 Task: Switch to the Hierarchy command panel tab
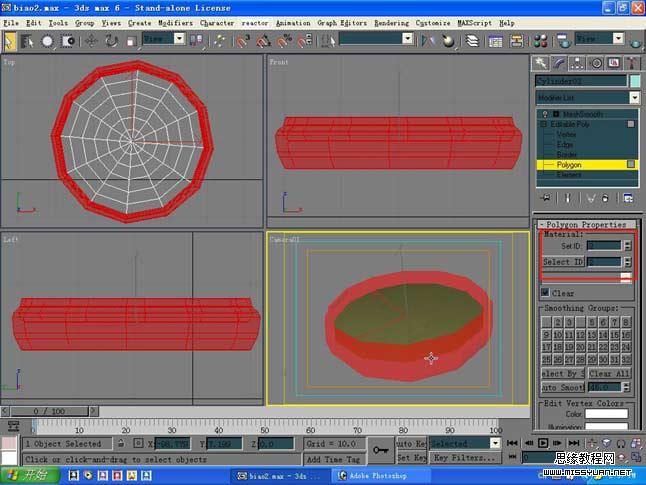577,63
